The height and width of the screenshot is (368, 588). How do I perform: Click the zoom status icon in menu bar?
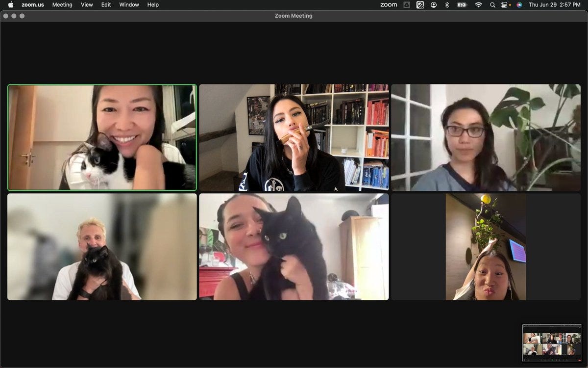point(389,4)
